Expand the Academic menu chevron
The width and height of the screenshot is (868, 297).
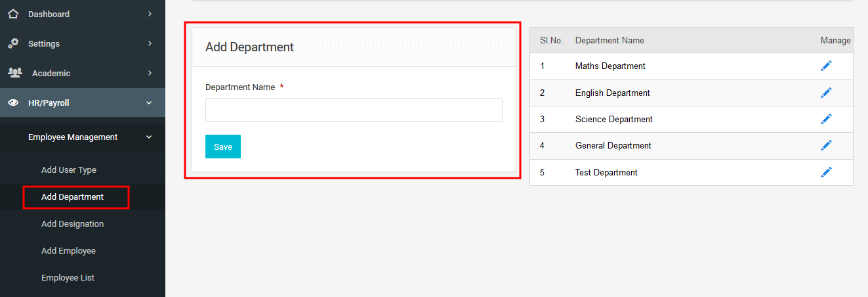tap(150, 73)
